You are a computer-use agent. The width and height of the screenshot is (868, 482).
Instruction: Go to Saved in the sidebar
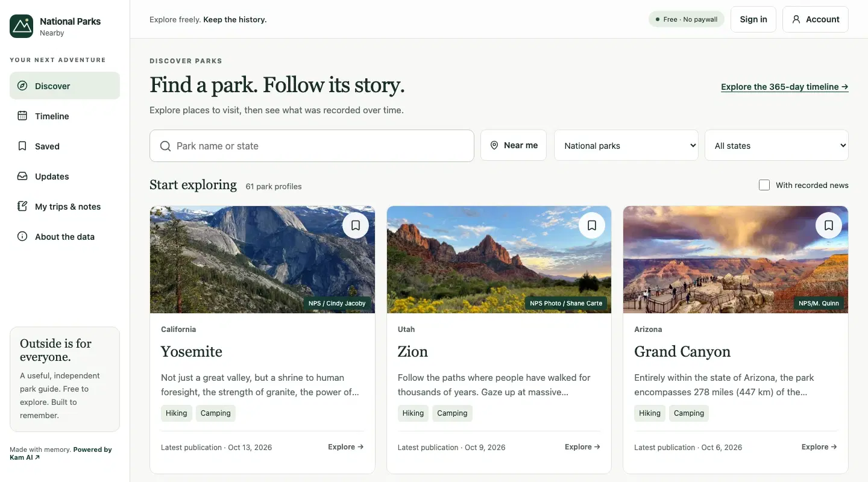[x=64, y=146]
